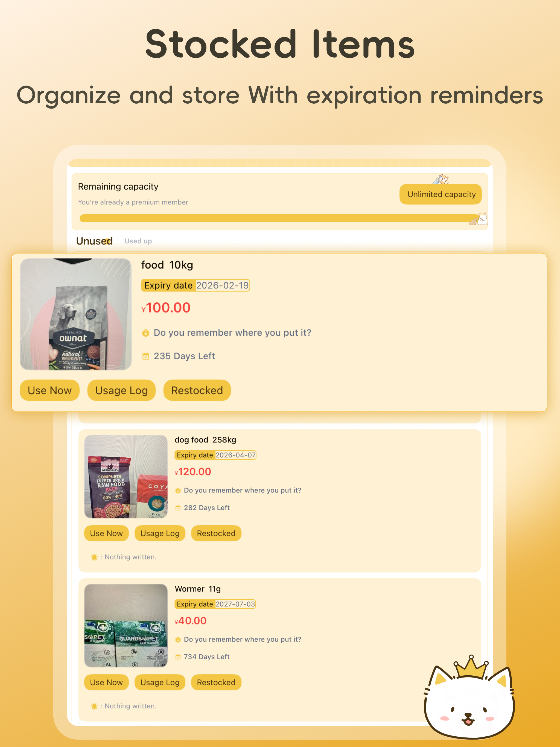Click Restocked for dog food 258kg

click(216, 533)
